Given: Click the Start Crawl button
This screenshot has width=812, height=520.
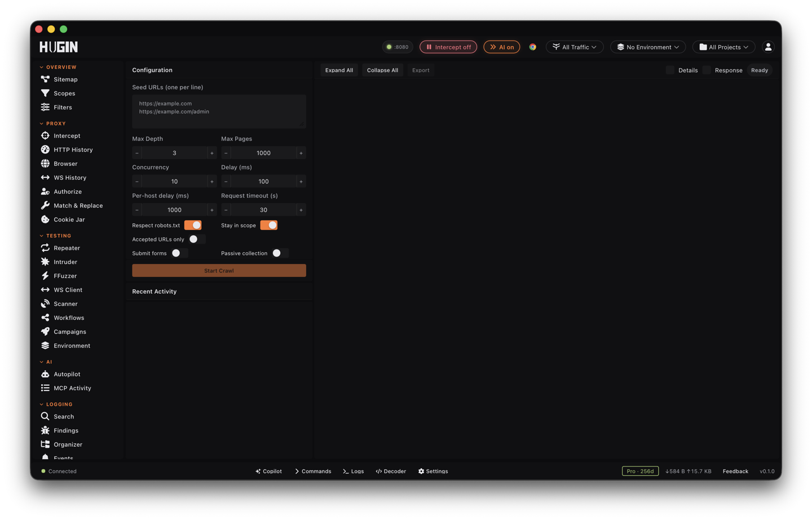Looking at the screenshot, I should tap(219, 271).
